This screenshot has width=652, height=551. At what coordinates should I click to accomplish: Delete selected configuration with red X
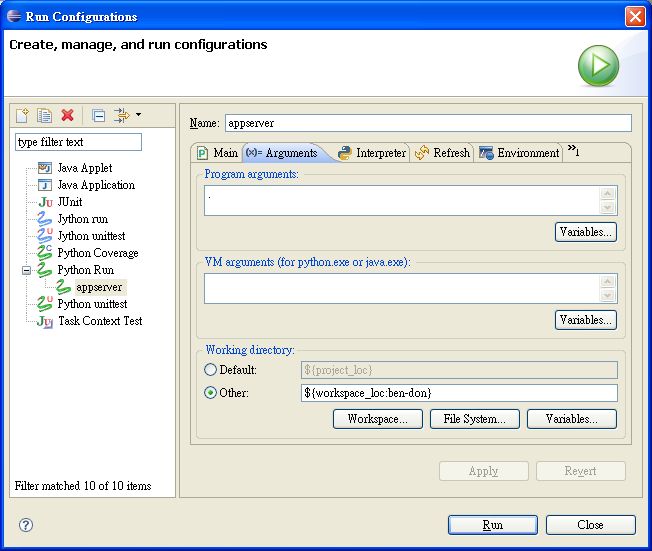pyautogui.click(x=67, y=115)
